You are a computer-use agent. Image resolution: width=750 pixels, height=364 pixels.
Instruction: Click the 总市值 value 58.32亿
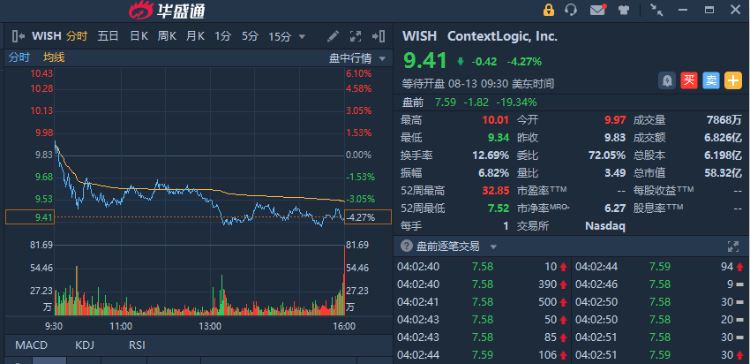[x=723, y=173]
